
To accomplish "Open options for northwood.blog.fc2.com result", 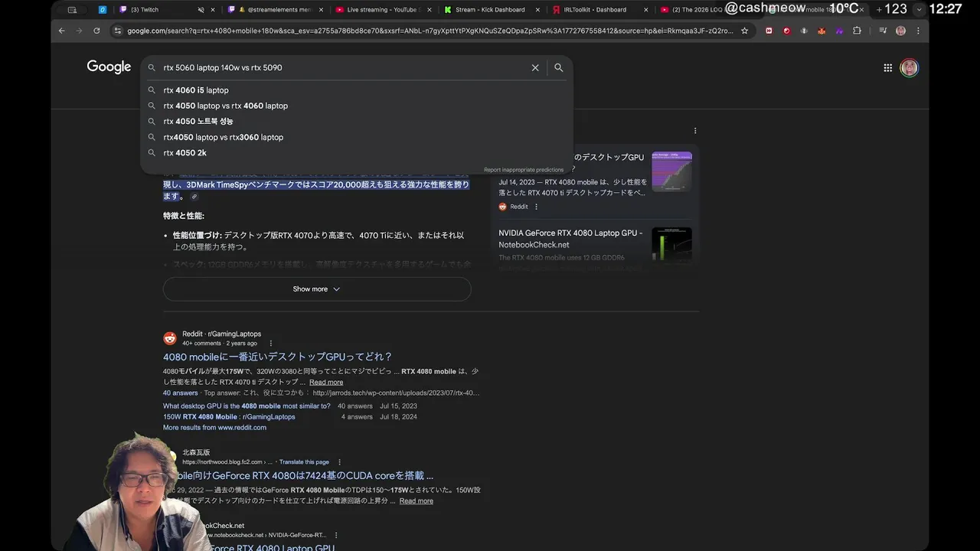I will [339, 462].
